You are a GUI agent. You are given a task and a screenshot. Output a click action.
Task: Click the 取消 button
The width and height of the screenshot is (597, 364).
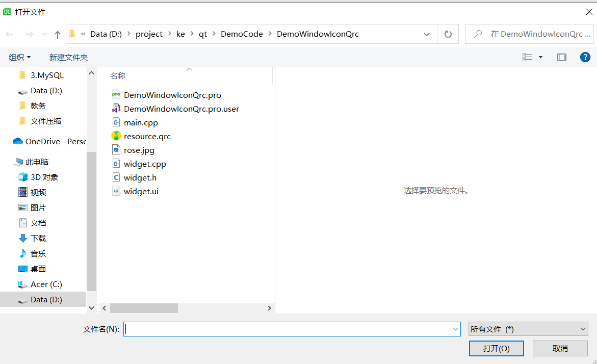[x=560, y=348]
